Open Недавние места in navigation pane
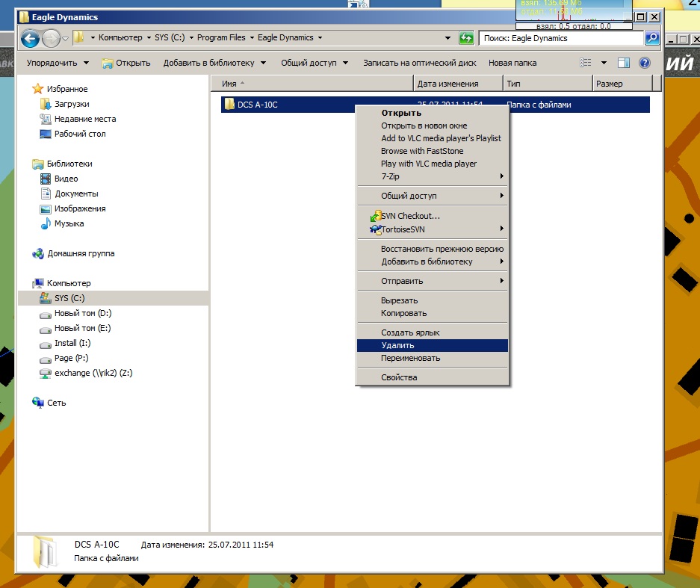 click(78, 119)
